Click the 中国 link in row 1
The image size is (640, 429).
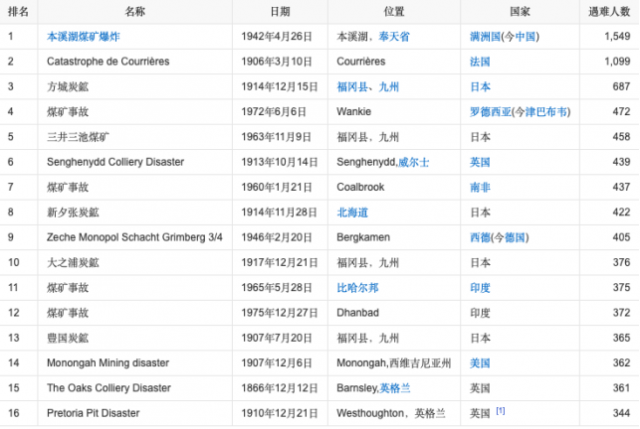[x=525, y=37]
